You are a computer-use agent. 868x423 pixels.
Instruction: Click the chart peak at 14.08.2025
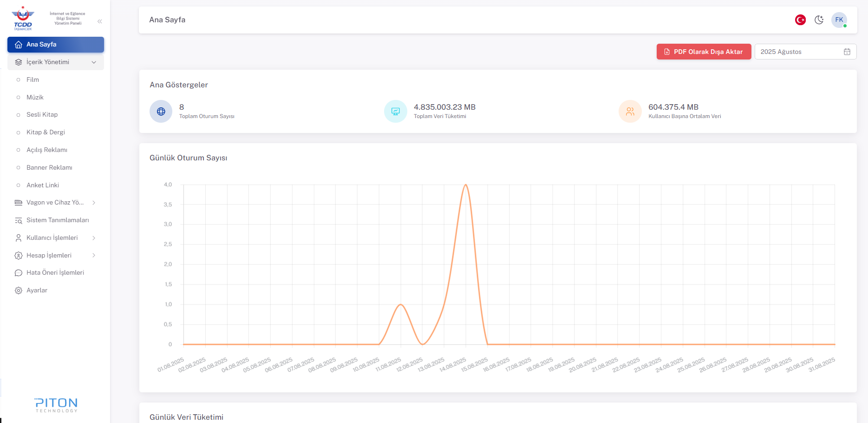click(x=466, y=185)
